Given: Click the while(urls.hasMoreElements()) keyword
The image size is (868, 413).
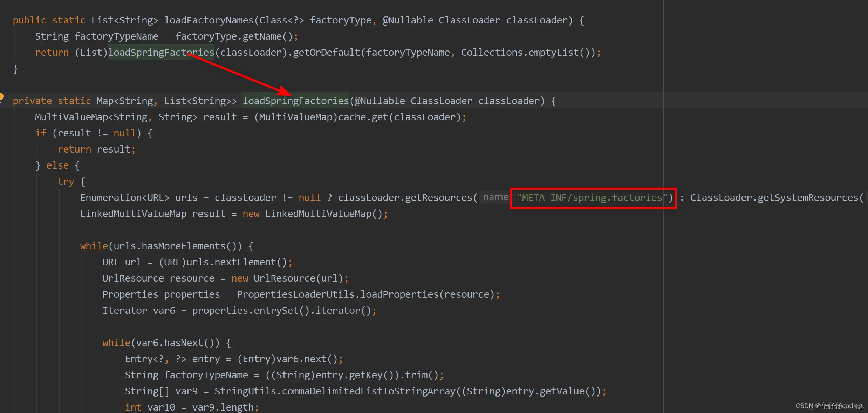Looking at the screenshot, I should coord(94,246).
